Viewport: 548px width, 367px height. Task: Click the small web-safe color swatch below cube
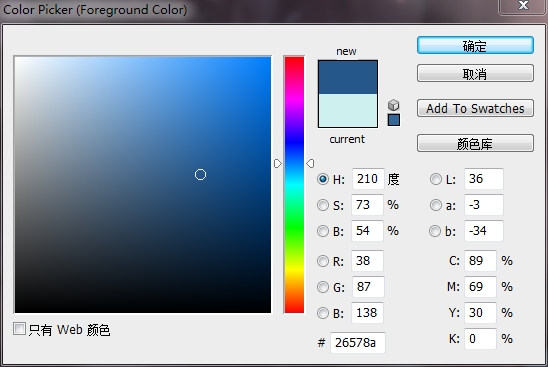(394, 120)
